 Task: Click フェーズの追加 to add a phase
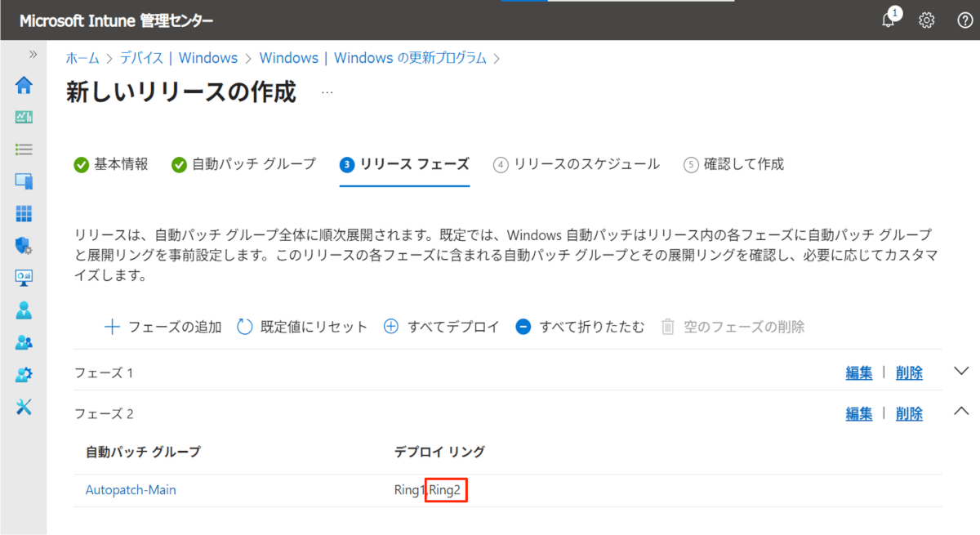coord(163,327)
